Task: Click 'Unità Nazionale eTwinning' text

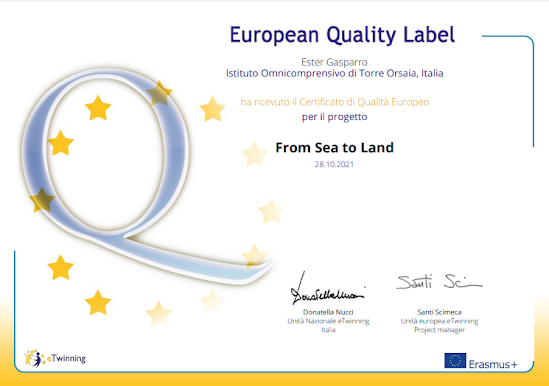Action: 328,321
